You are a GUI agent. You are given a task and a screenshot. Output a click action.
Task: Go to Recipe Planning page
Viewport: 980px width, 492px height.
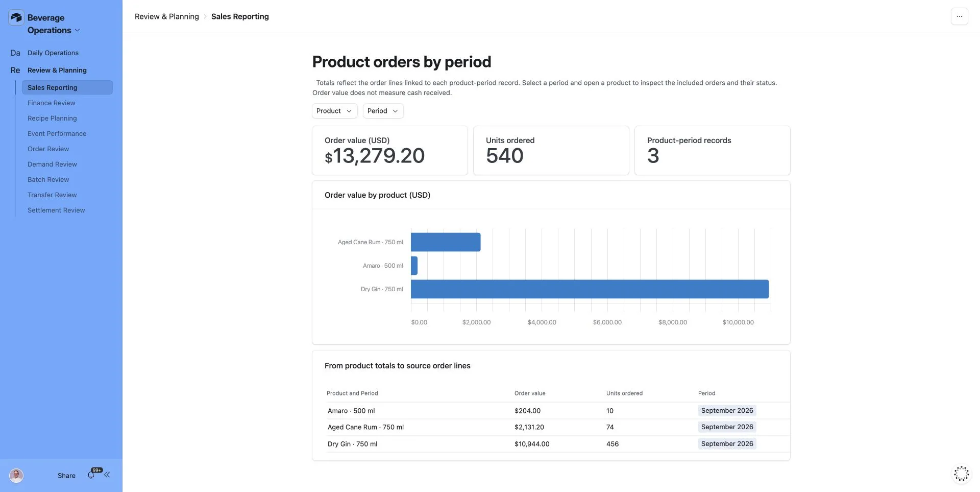52,118
